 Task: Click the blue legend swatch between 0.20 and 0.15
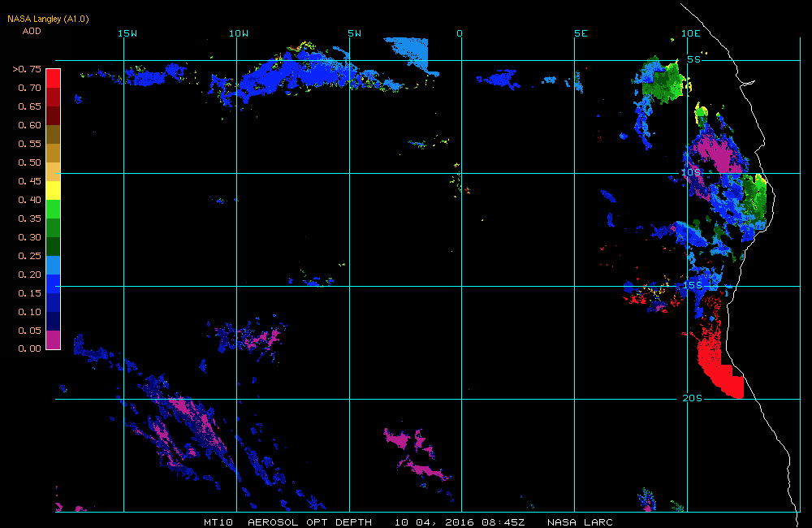click(x=54, y=283)
